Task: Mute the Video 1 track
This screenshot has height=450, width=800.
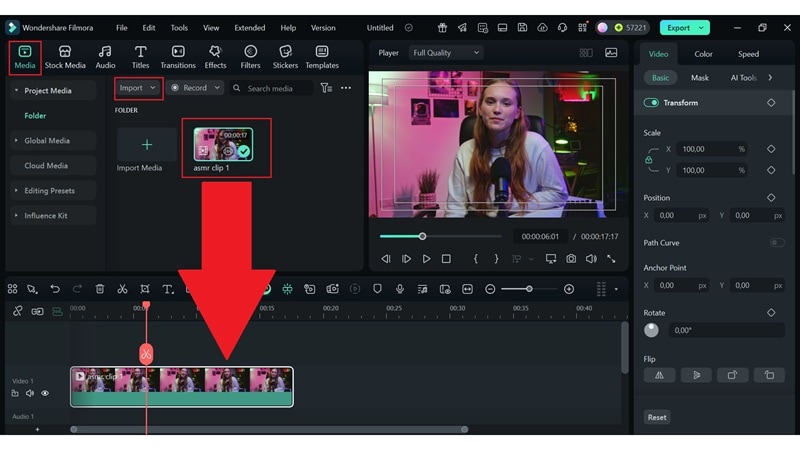Action: tap(30, 393)
